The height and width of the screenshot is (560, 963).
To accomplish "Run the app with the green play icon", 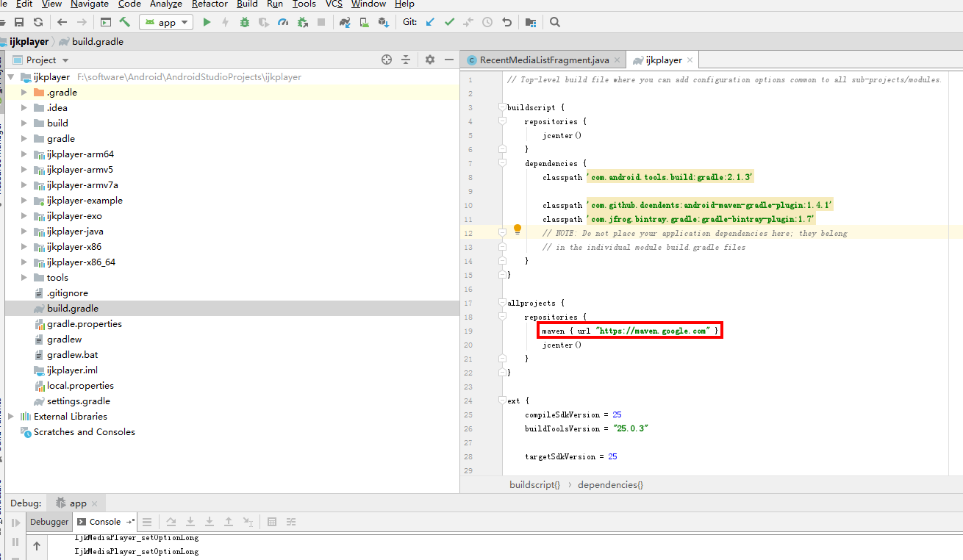I will point(207,23).
